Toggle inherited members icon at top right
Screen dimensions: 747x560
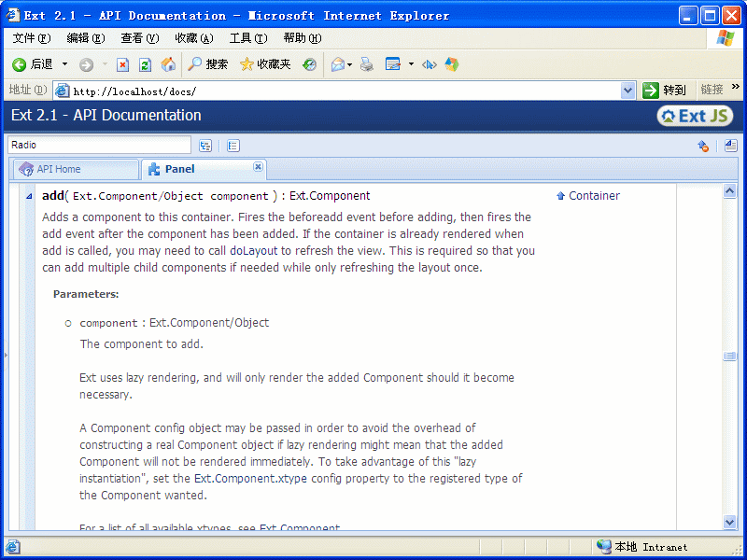pyautogui.click(x=703, y=146)
